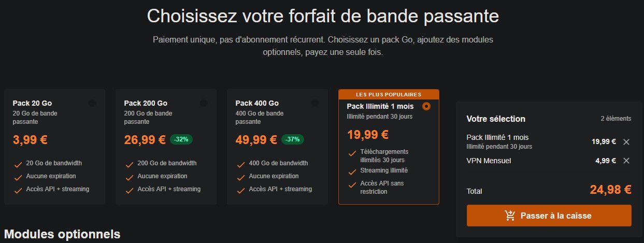Select the Pack 400 Go radio button
This screenshot has height=243, width=644.
[315, 103]
